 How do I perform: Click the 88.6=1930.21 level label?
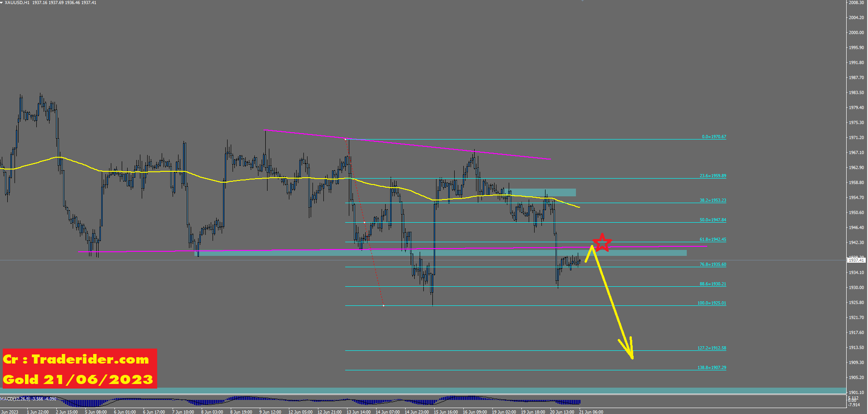(712, 284)
